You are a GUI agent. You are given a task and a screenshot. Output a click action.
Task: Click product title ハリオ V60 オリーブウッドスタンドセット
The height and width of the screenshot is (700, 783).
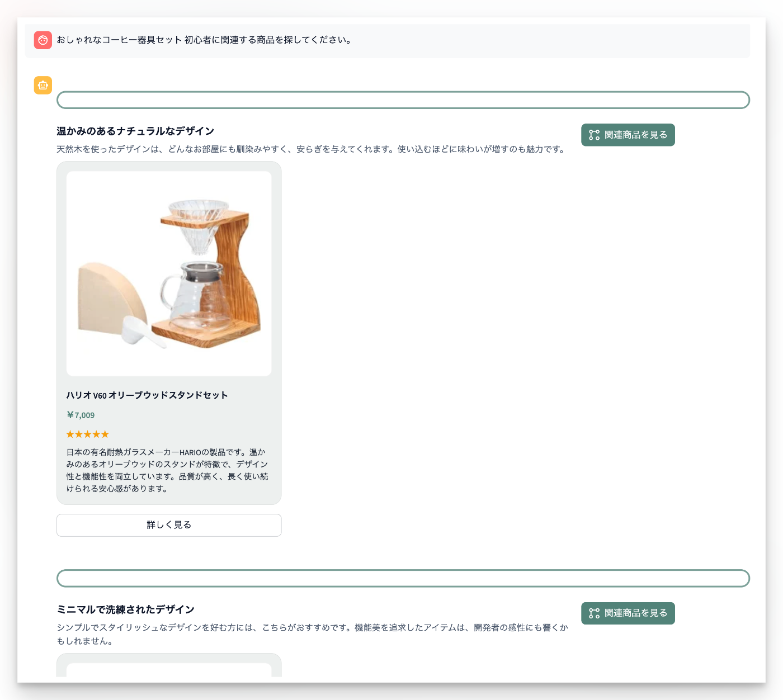pos(147,395)
